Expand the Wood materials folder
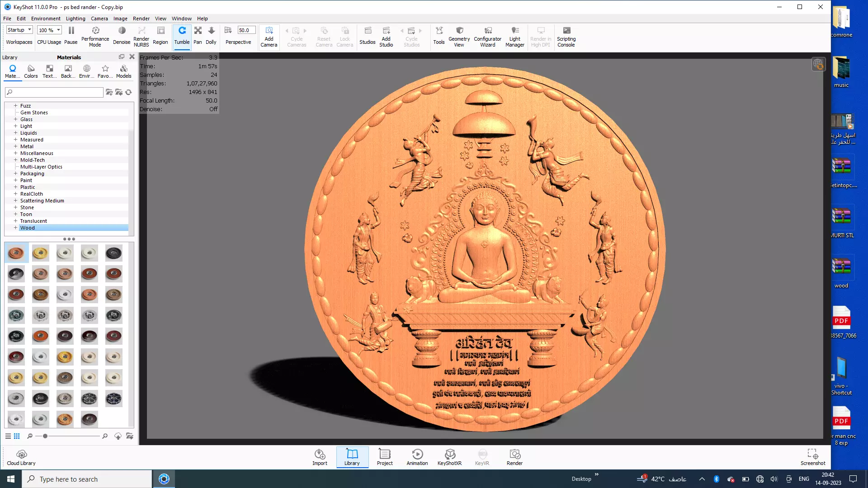Screen dimensions: 868x488 coord(15,228)
